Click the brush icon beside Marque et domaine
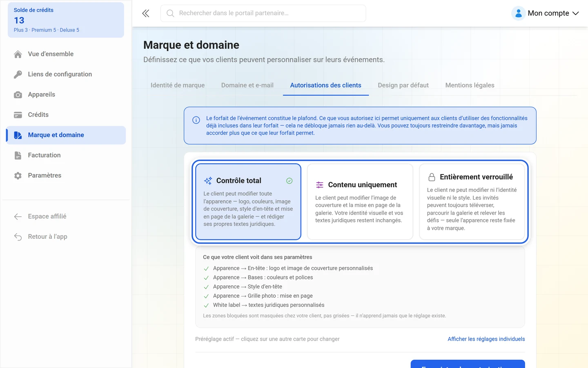The height and width of the screenshot is (368, 588). (18, 135)
